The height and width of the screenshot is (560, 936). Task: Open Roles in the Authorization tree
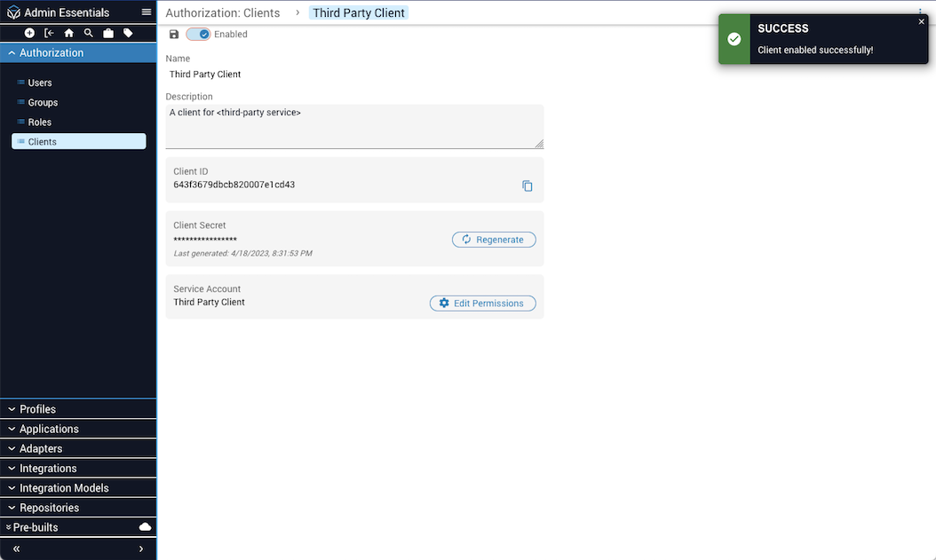click(39, 122)
